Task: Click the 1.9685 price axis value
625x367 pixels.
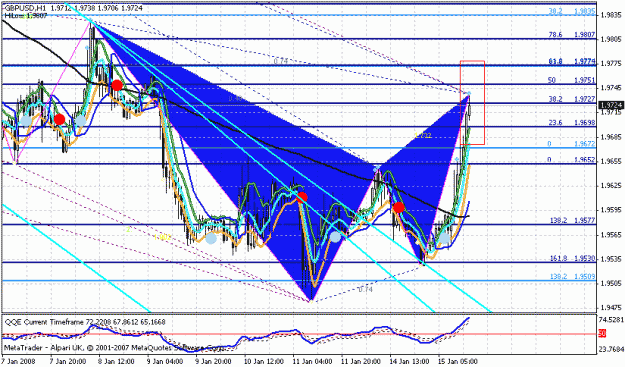Action: pyautogui.click(x=611, y=137)
